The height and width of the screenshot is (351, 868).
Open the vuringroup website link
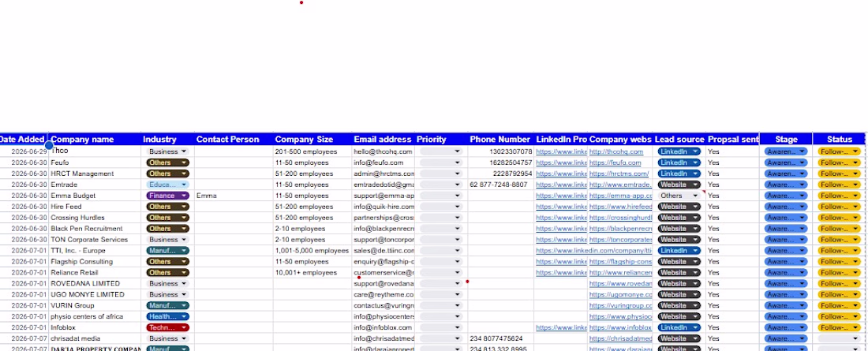click(x=620, y=305)
